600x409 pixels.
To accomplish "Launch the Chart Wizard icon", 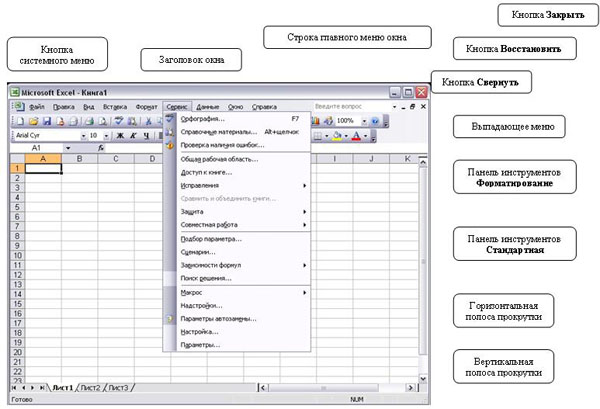I will pos(315,121).
